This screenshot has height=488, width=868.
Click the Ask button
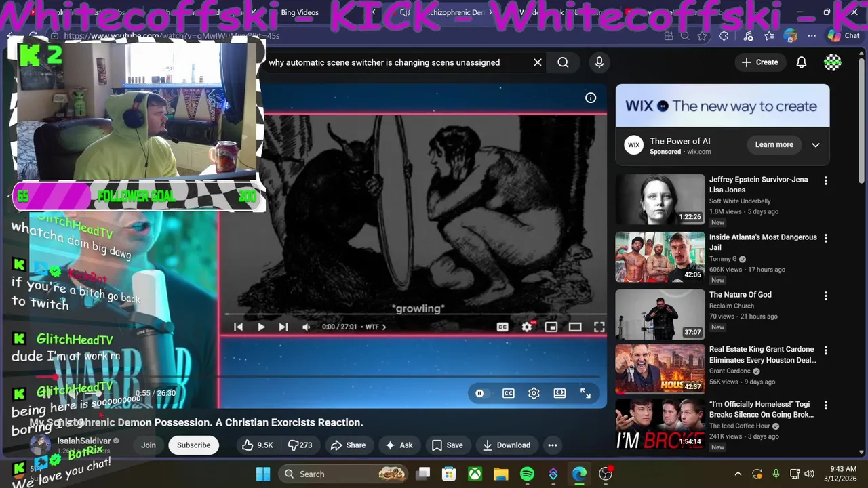click(399, 445)
